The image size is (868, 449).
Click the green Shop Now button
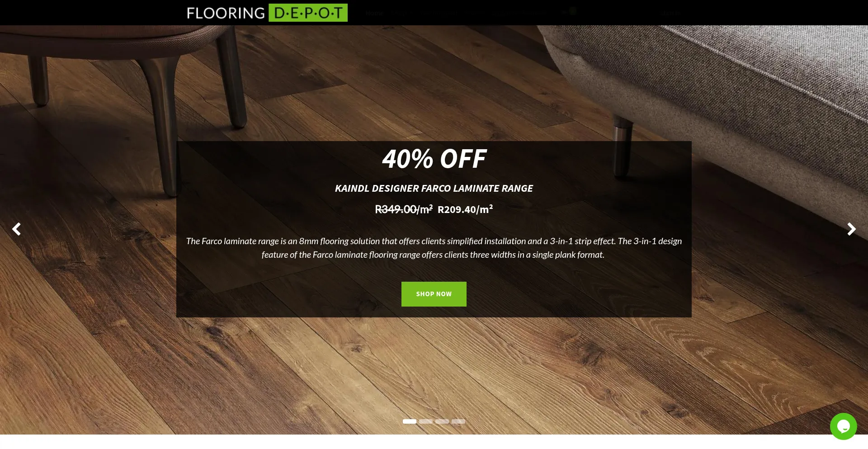click(434, 294)
